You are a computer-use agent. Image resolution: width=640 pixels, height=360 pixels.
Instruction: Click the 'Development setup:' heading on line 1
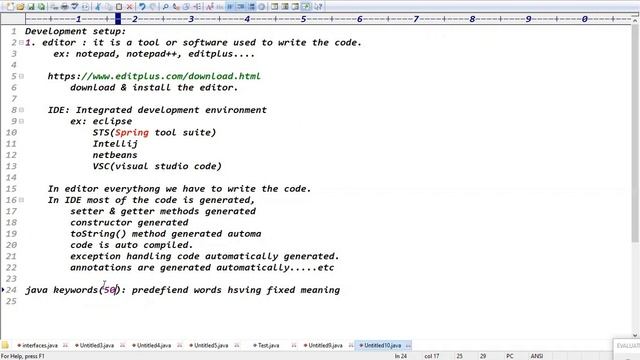coord(76,31)
